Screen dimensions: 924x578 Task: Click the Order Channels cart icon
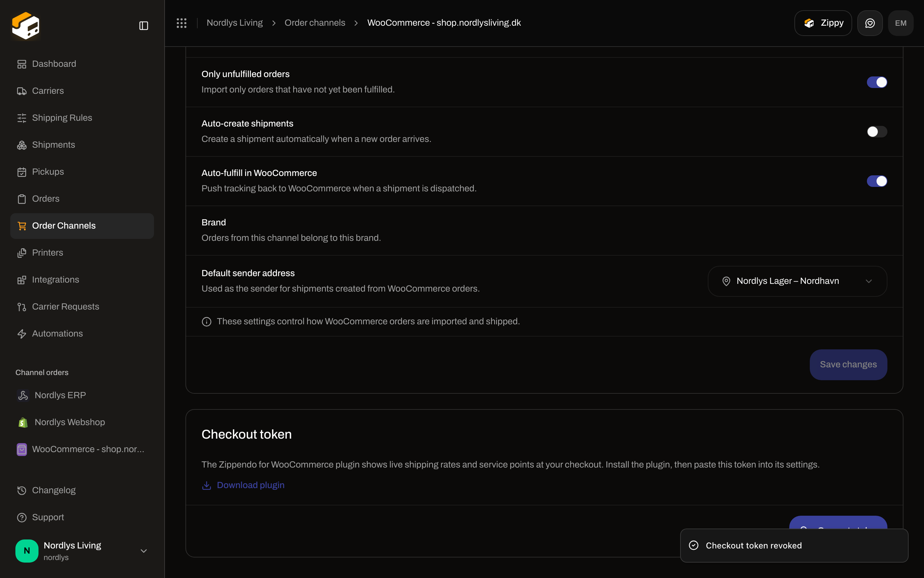22,226
